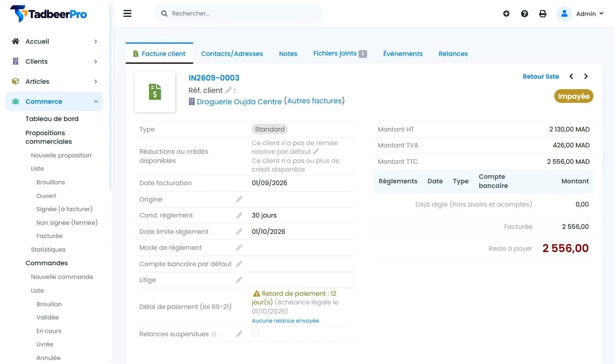Open the Fichiers joints tab
Screen dimensions: 615x364
340,54
